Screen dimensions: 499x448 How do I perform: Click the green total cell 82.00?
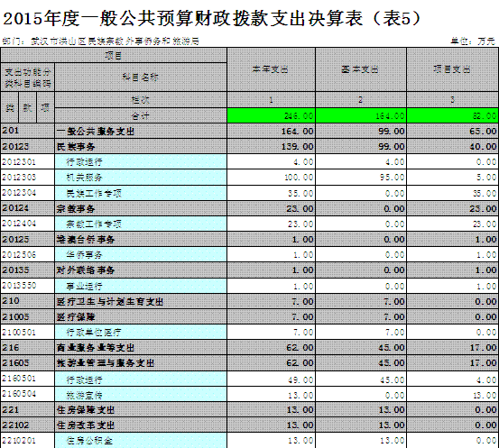[453, 115]
